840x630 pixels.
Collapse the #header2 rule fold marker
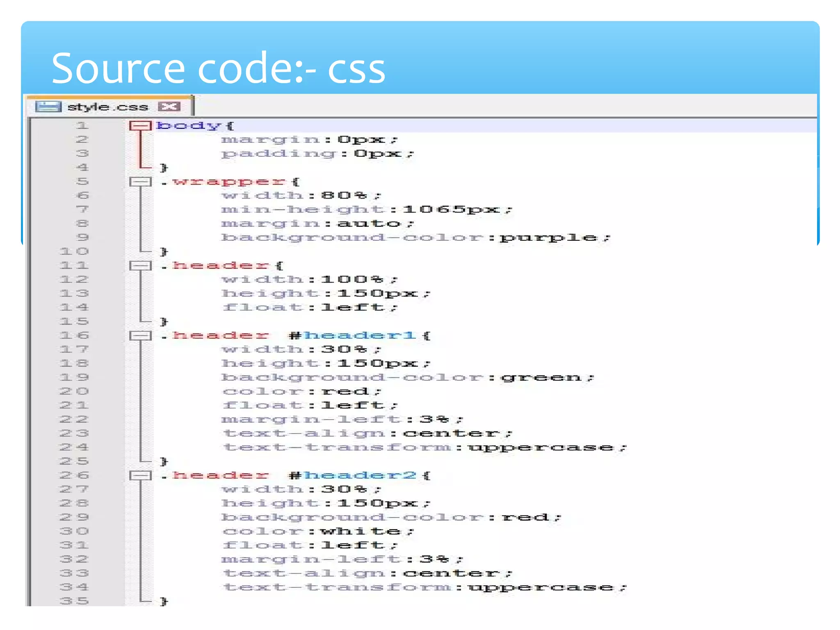click(140, 476)
